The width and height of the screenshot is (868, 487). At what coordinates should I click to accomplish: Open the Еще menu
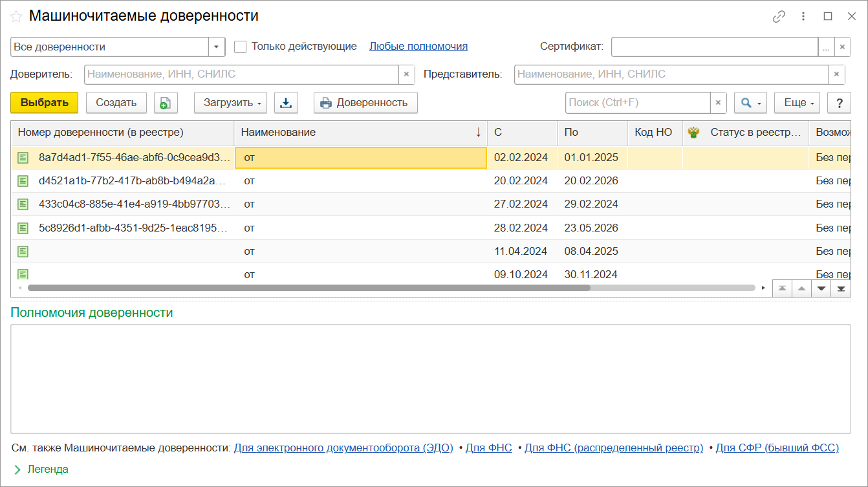pyautogui.click(x=797, y=103)
